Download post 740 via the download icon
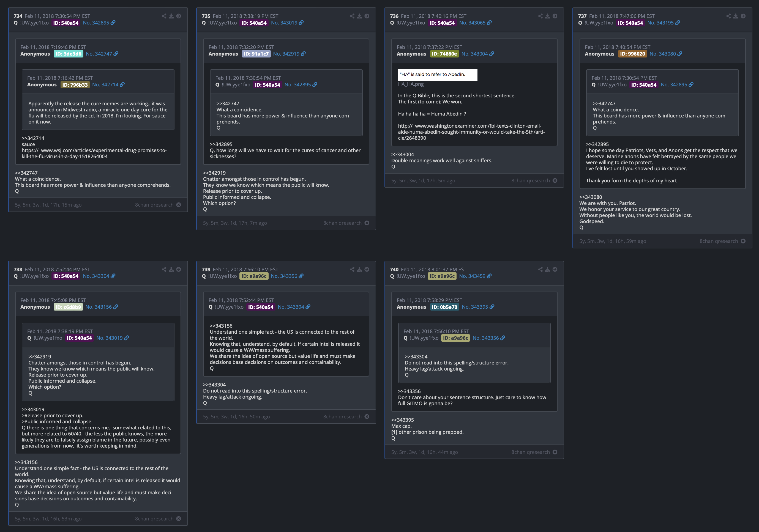This screenshot has height=532, width=759. [547, 269]
